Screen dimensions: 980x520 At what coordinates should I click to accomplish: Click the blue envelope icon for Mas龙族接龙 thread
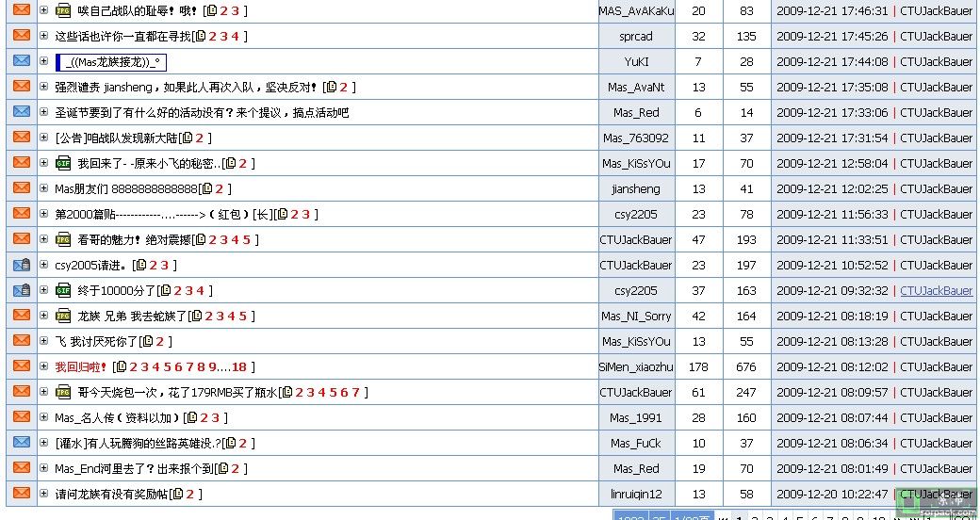[22, 61]
